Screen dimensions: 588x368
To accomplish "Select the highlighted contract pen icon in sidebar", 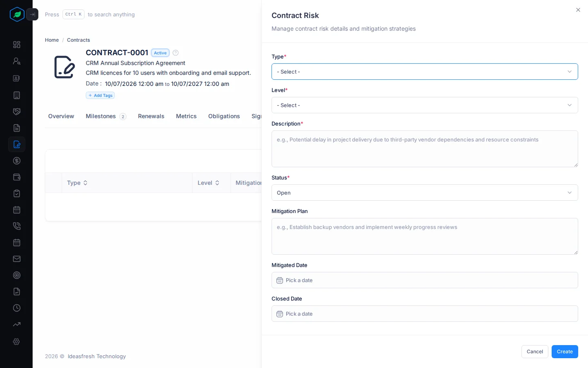I will click(17, 144).
